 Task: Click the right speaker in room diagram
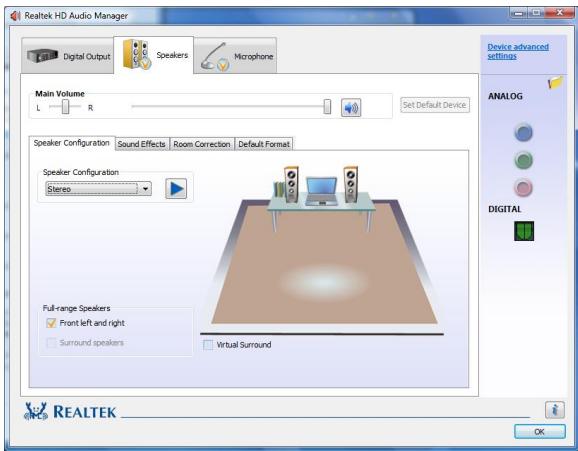pyautogui.click(x=350, y=184)
